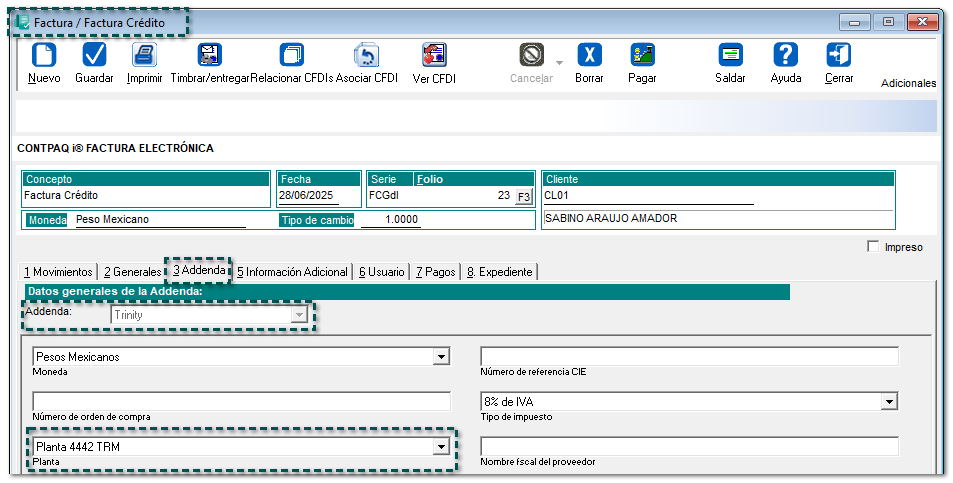Toggle the Impreso checkbox
Image resolution: width=953 pixels, height=483 pixels.
coord(873,247)
